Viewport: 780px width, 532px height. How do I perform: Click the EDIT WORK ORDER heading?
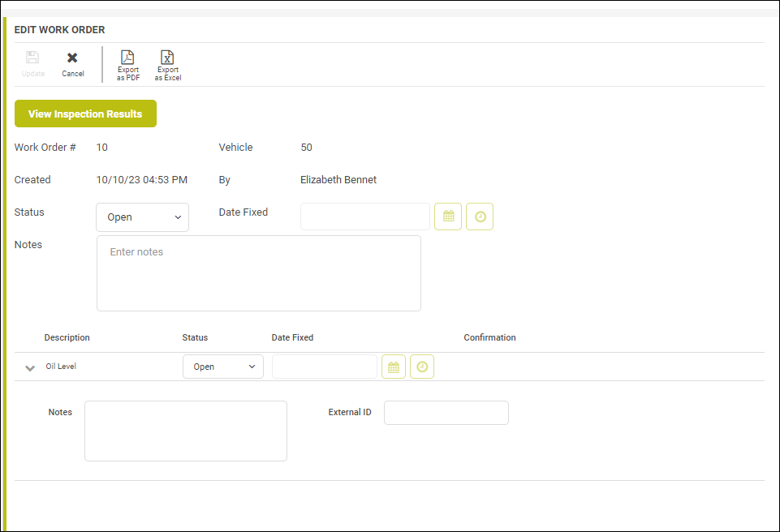pos(60,30)
